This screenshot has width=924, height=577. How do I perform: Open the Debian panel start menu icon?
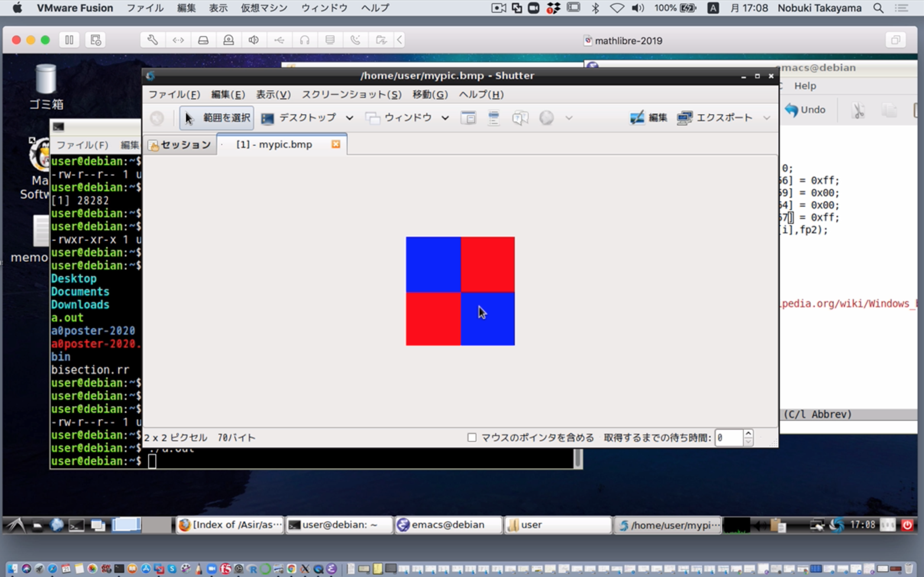16,525
